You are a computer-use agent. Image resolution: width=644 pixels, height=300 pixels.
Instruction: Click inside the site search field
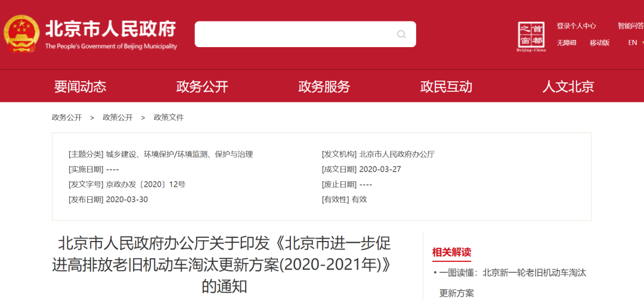[305, 34]
